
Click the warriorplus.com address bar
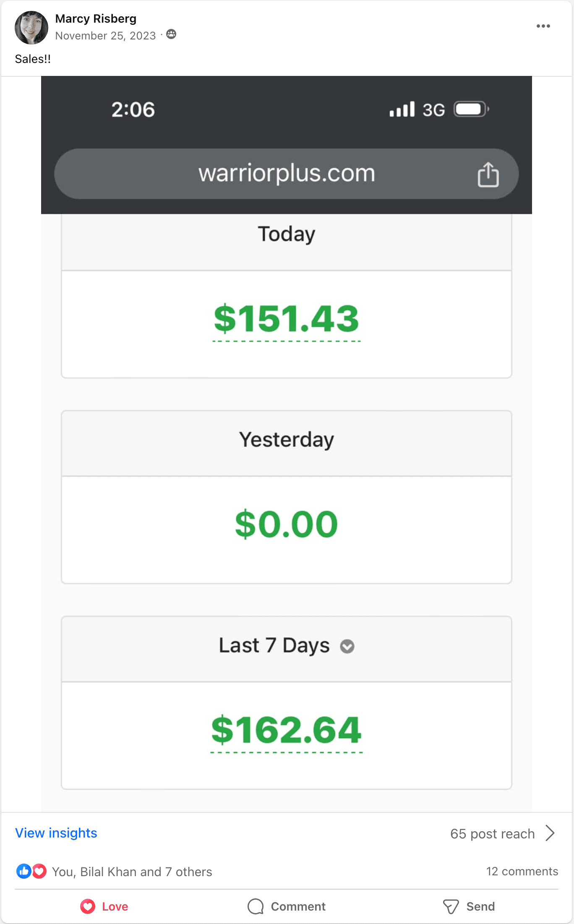pos(287,174)
